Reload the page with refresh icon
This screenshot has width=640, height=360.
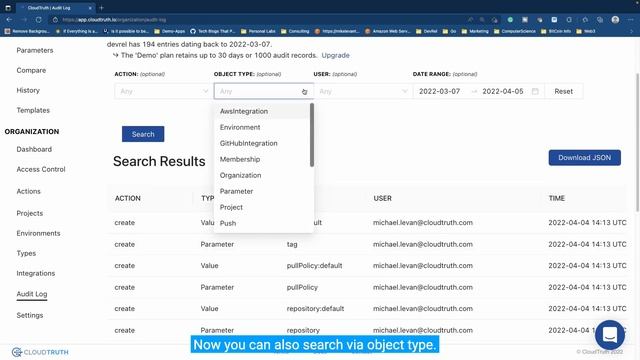pyautogui.click(x=38, y=20)
